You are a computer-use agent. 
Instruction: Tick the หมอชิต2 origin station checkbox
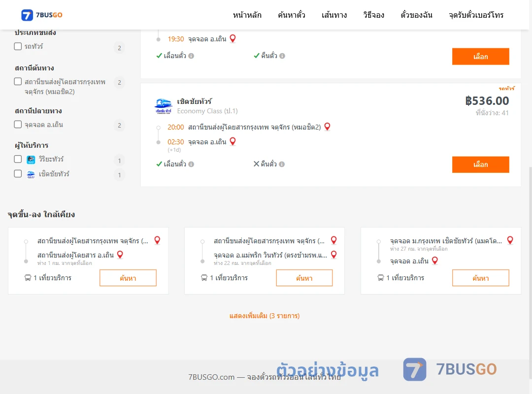[18, 81]
